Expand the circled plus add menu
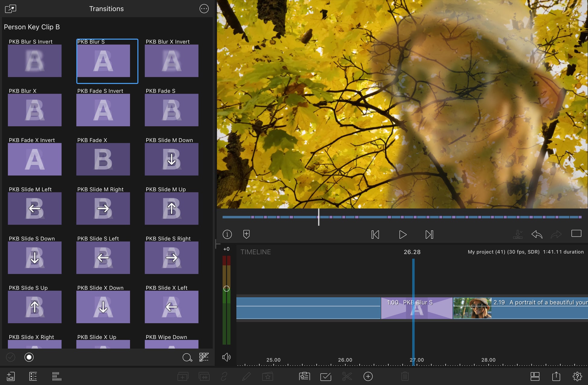588x385 pixels. pos(368,376)
